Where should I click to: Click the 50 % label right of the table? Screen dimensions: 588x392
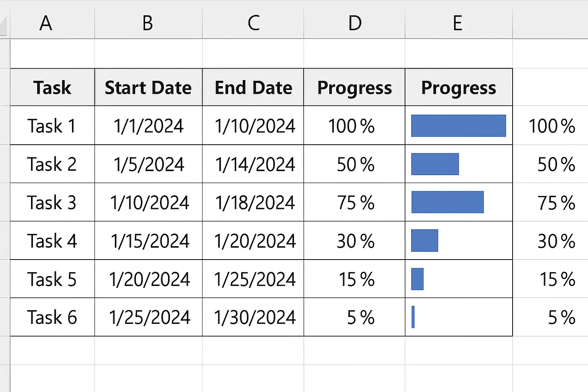tap(556, 165)
